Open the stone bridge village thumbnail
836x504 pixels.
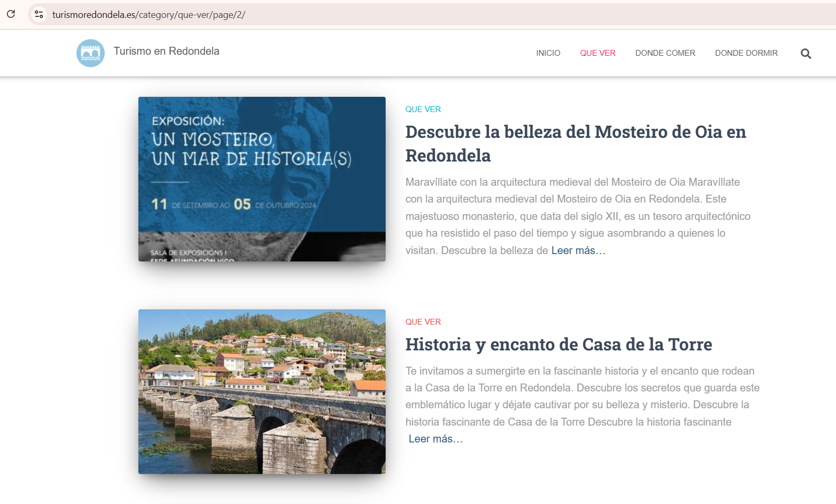click(x=261, y=391)
